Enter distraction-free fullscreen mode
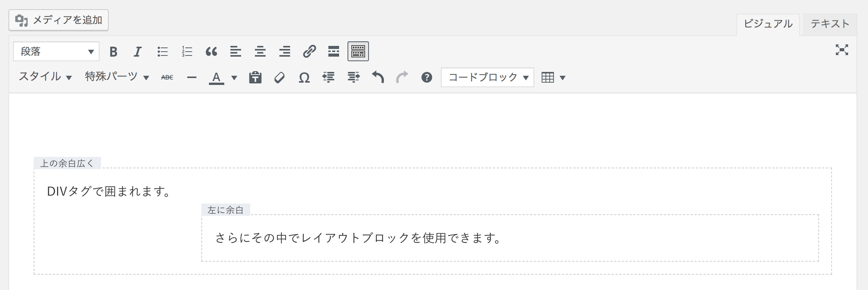 [x=842, y=50]
